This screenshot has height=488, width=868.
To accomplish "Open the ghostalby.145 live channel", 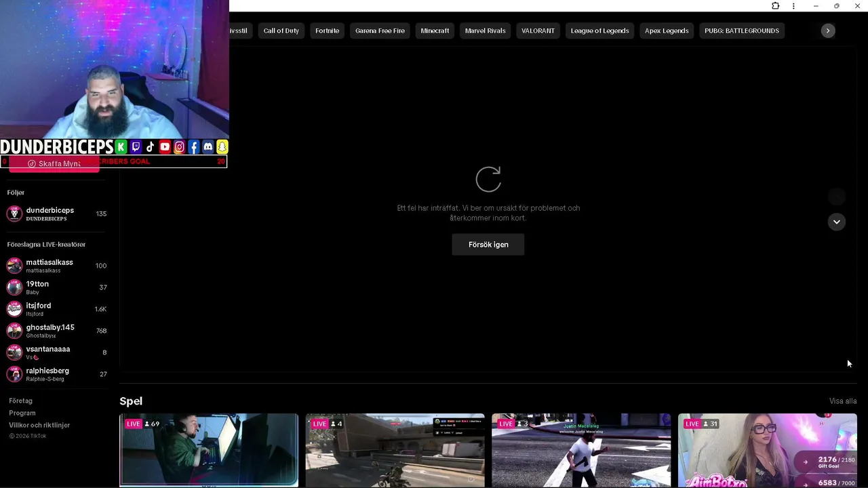I will [57, 331].
